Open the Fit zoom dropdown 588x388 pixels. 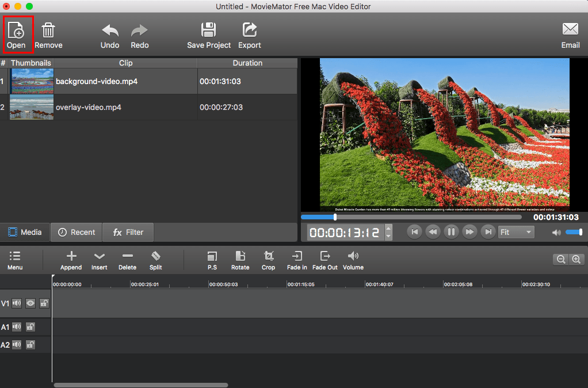point(516,232)
